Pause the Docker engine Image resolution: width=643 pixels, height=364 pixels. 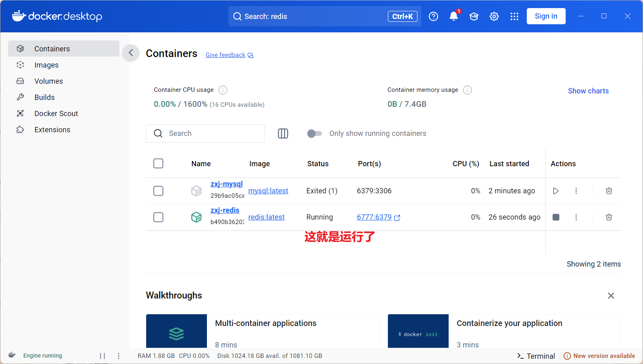(x=102, y=356)
